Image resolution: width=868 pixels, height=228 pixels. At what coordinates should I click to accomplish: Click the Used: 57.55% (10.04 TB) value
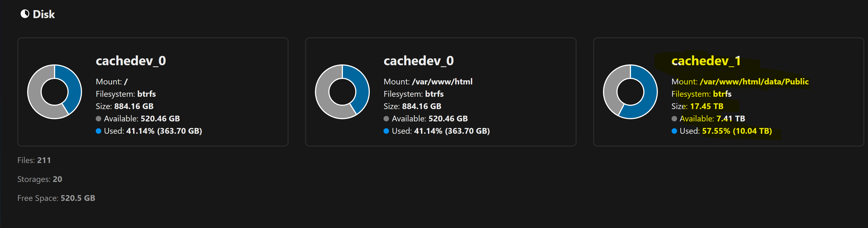tap(737, 131)
